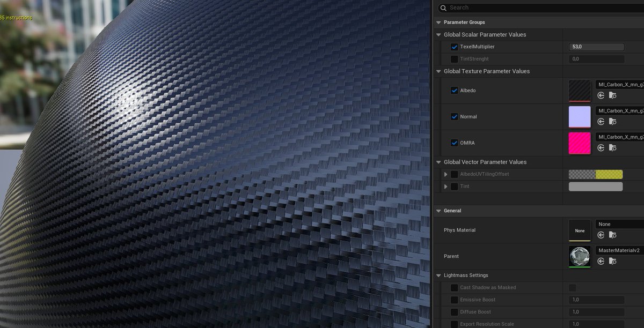This screenshot has width=644, height=328.
Task: Enable the TintStrenght parameter override
Action: [x=455, y=59]
